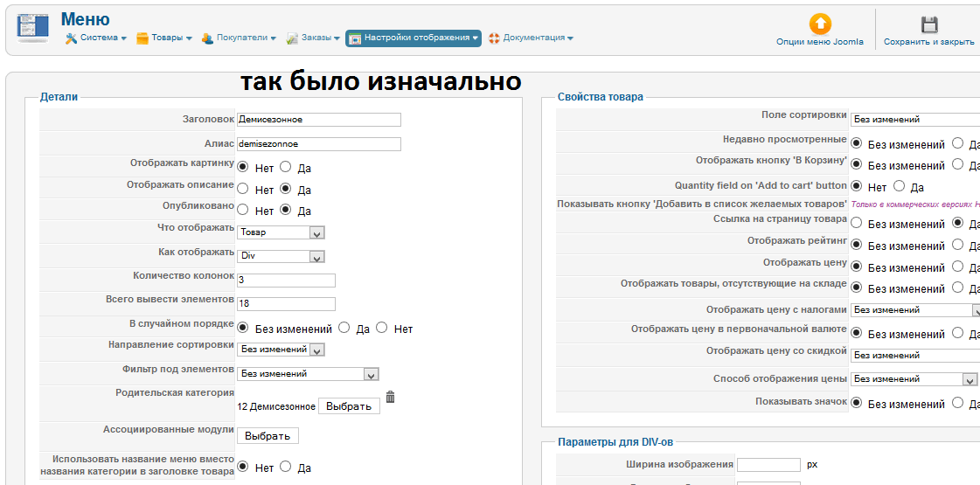Select Без изменений for Отображать цену

pos(856,267)
